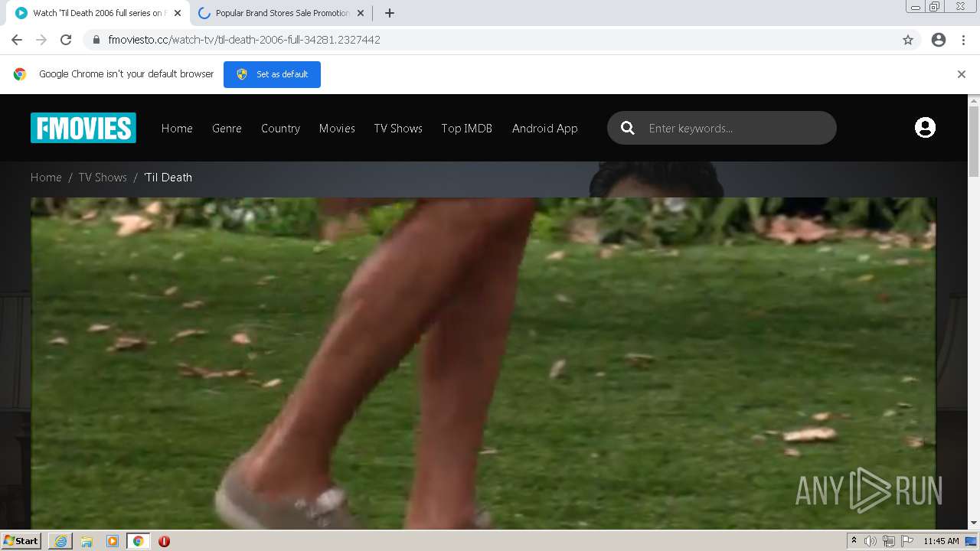The image size is (980, 551).
Task: Open Top IMDB page
Action: click(x=466, y=128)
